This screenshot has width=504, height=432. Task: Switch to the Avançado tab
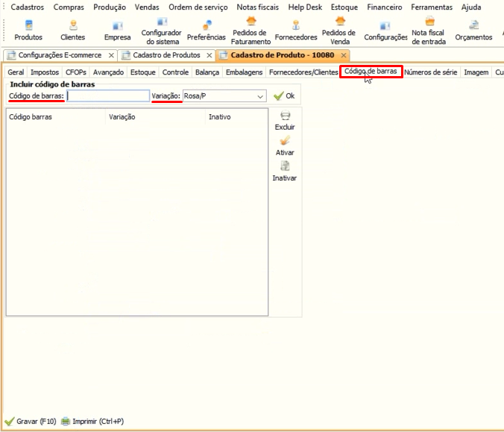[108, 72]
